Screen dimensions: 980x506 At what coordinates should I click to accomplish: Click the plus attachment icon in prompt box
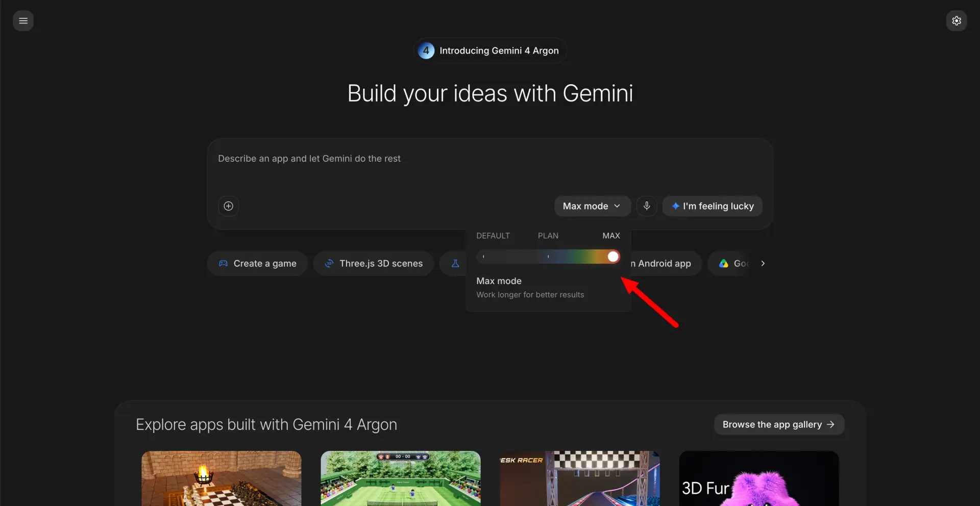[x=229, y=206]
